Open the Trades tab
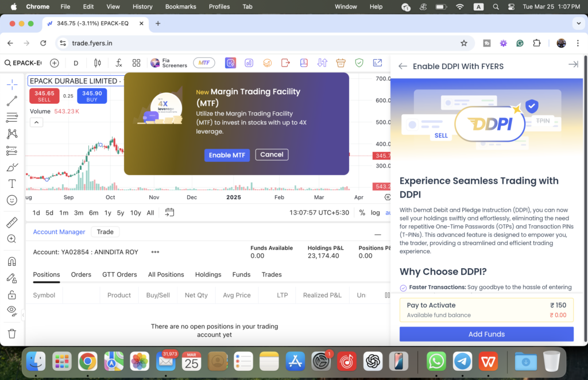This screenshot has height=380, width=588. coord(272,275)
